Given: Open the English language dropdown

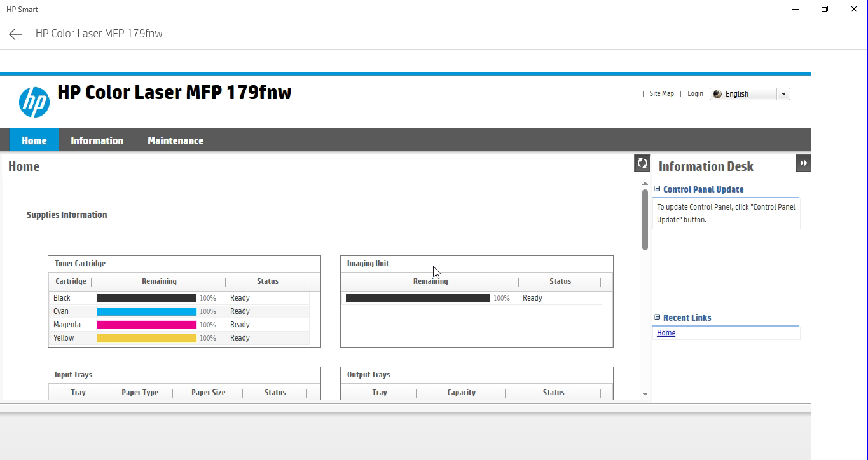Looking at the screenshot, I should 783,94.
